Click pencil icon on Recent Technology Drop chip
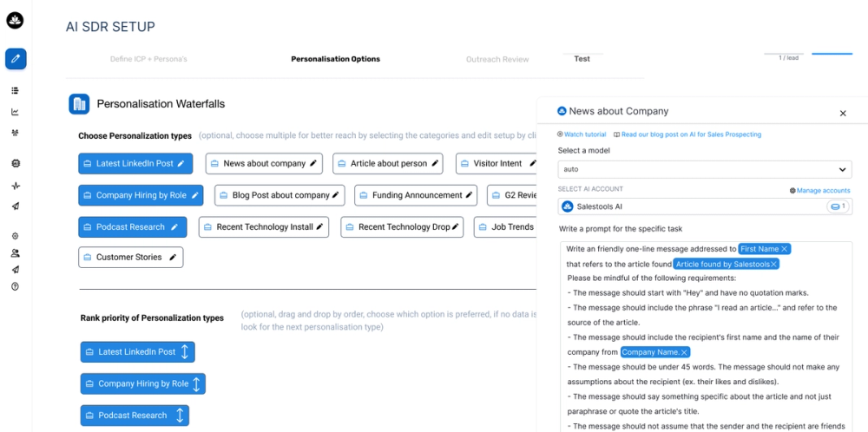This screenshot has width=868, height=432. [455, 226]
